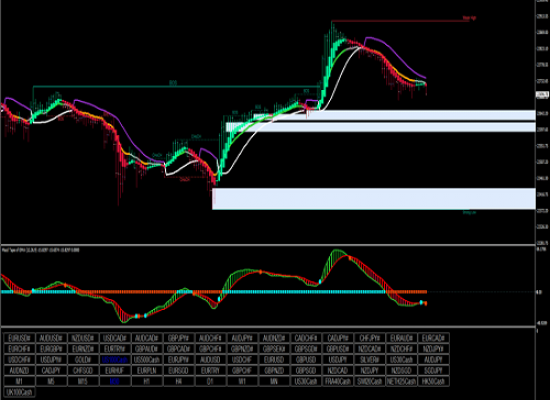The width and height of the screenshot is (550, 400).
Task: Open the HK50Cash index chart
Action: [433, 381]
